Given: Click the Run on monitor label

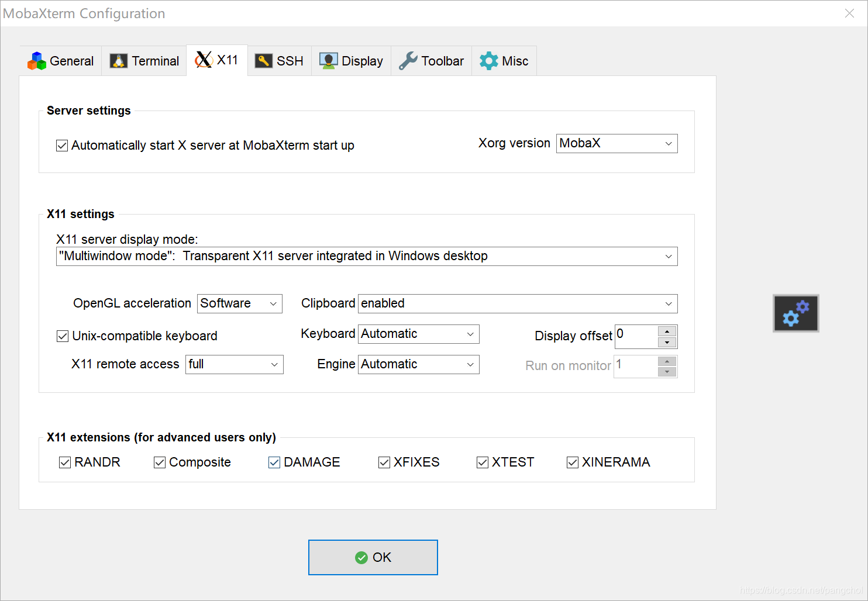Looking at the screenshot, I should click(568, 366).
